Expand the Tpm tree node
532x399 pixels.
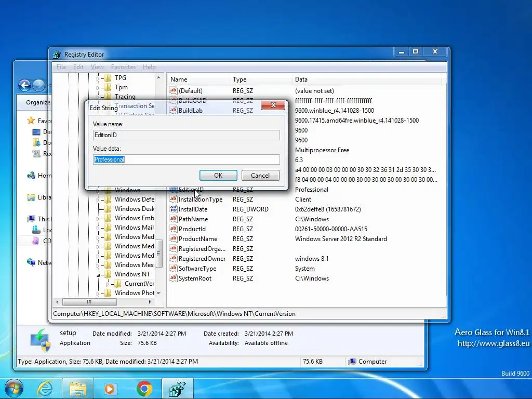[x=98, y=87]
